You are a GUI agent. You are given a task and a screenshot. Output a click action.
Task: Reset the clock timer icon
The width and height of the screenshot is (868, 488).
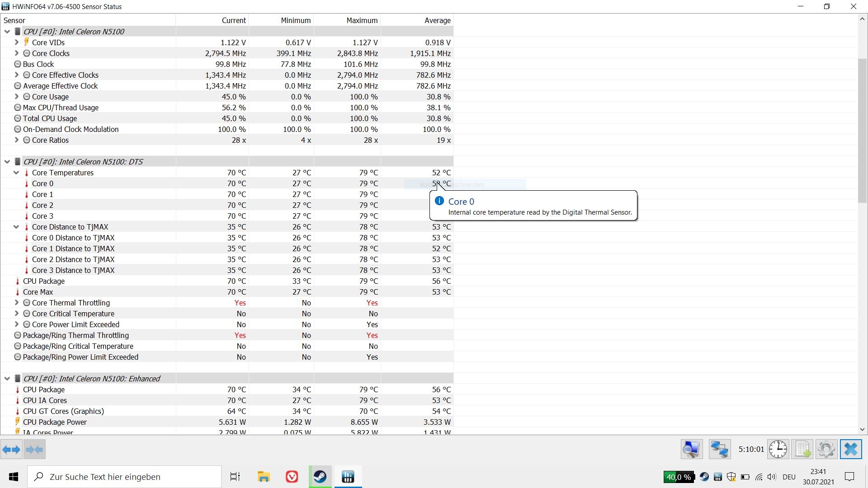click(778, 450)
